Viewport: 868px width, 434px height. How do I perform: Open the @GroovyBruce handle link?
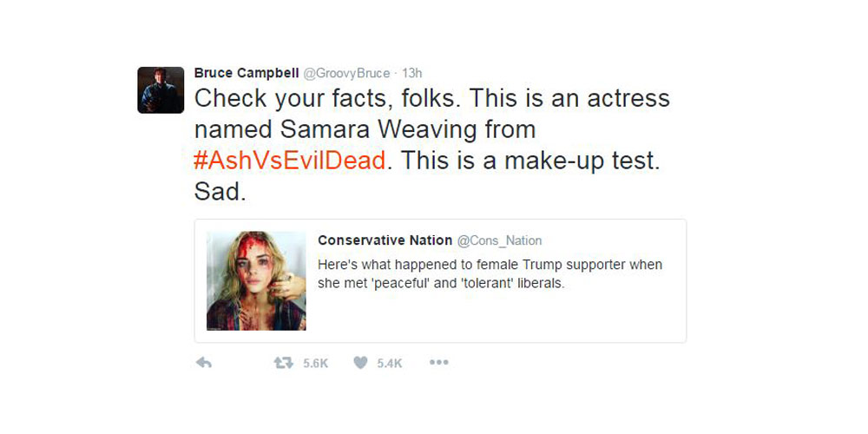[x=346, y=73]
